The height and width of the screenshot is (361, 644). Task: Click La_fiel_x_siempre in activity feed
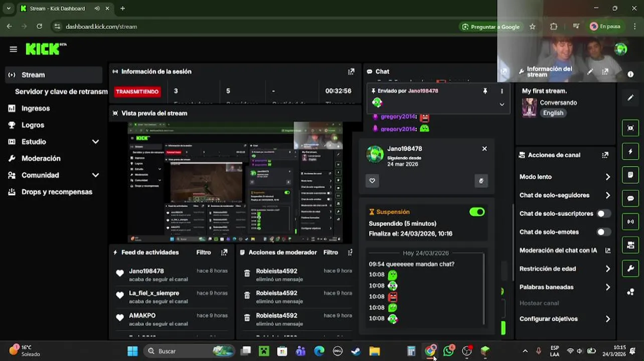click(154, 293)
